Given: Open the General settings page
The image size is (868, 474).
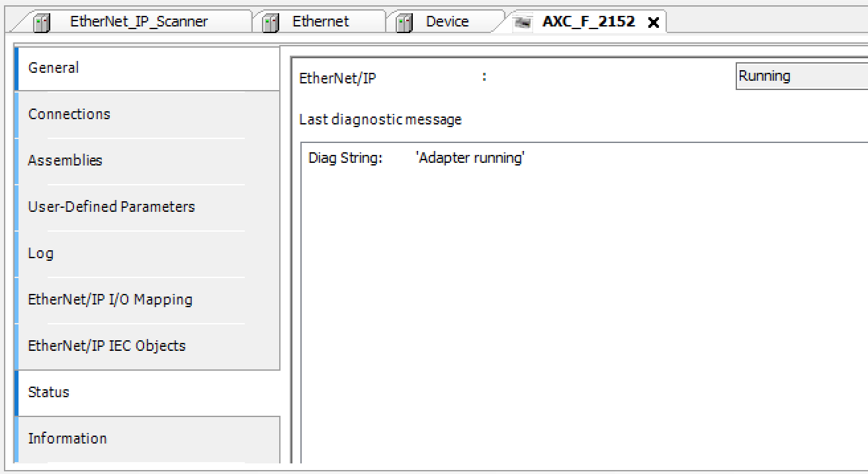Looking at the screenshot, I should point(147,68).
